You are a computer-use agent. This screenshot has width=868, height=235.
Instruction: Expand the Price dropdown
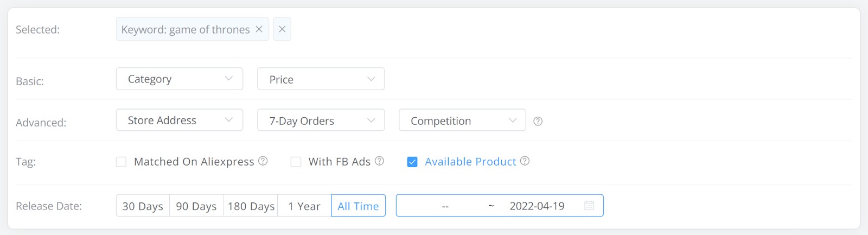pyautogui.click(x=321, y=79)
